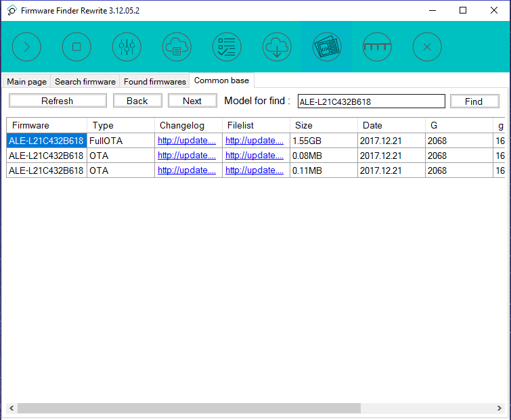Click the 1.55GB size cell
The height and width of the screenshot is (420, 511).
(324, 141)
